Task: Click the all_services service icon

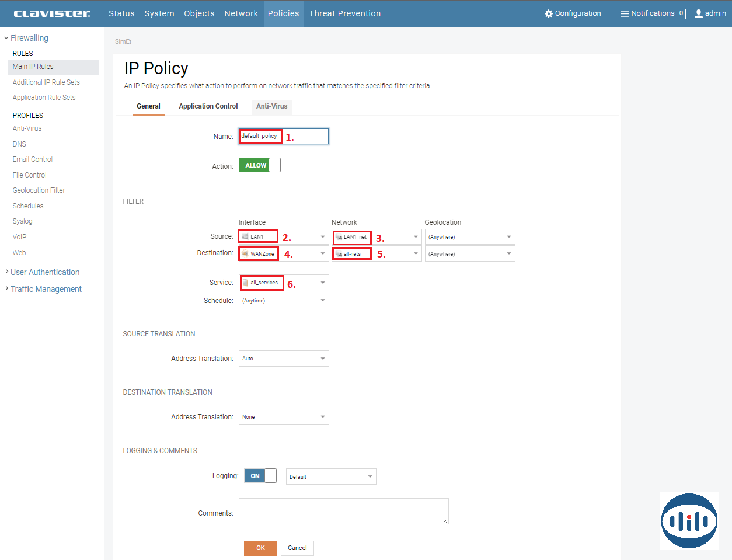Action: pyautogui.click(x=246, y=283)
